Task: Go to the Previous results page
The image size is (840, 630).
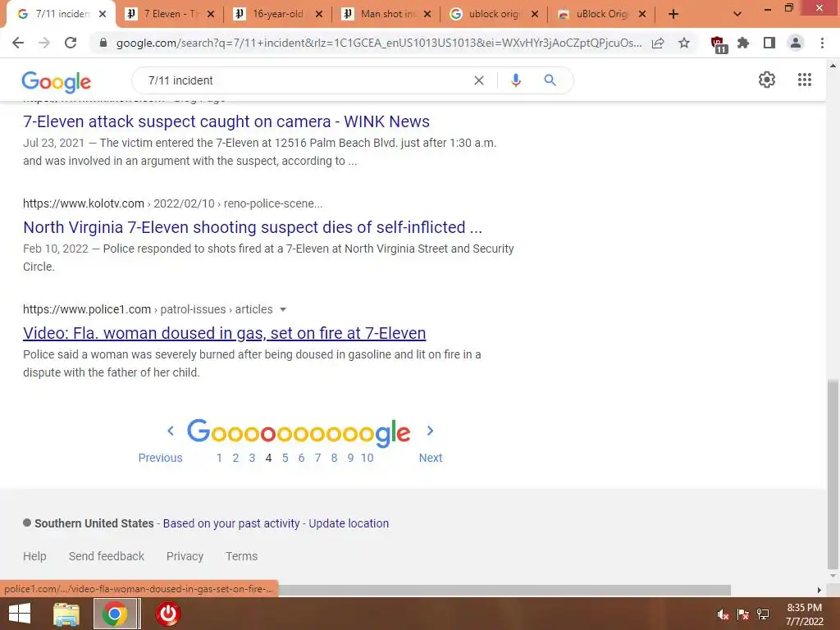Action: click(160, 458)
